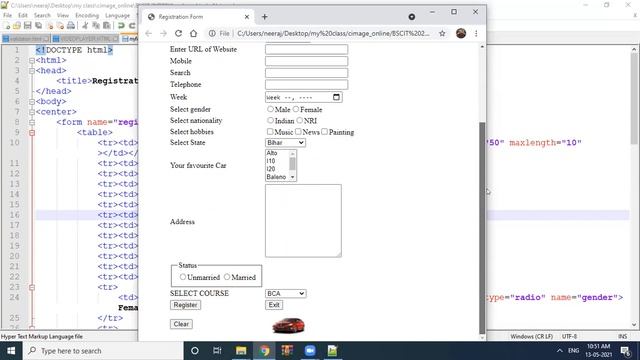640x360 pixels.
Task: Click the Save icon in Notepad++ toolbar
Action: click(28, 26)
